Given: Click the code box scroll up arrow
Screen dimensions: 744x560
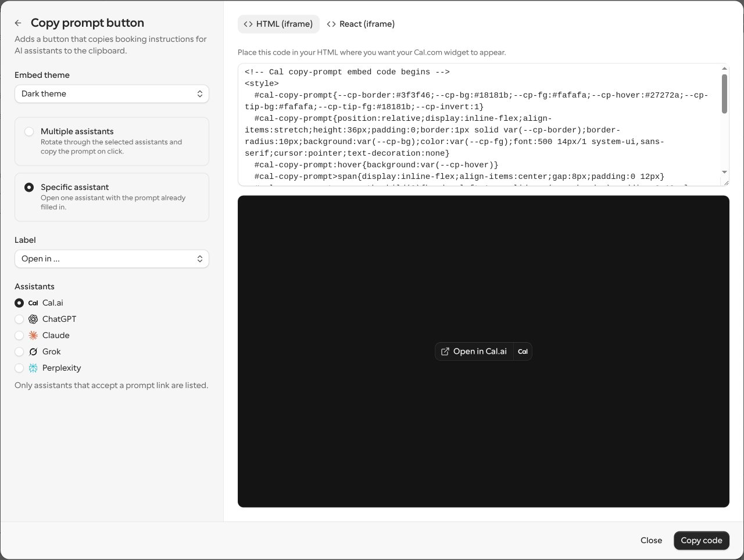Looking at the screenshot, I should pos(724,68).
